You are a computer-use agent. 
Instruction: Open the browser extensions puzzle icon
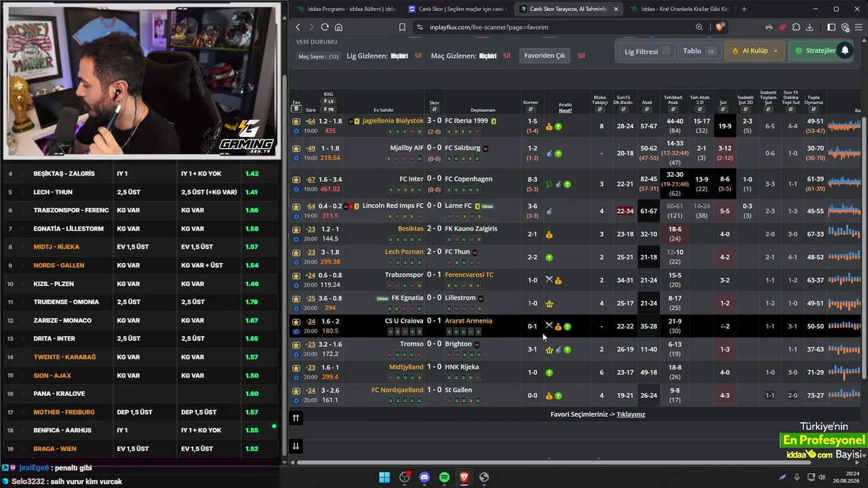pos(796,27)
